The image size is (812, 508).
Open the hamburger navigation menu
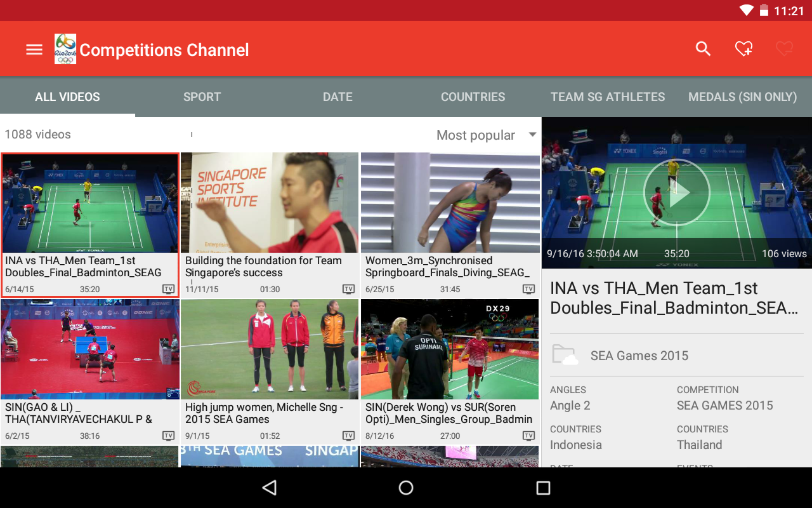coord(34,50)
